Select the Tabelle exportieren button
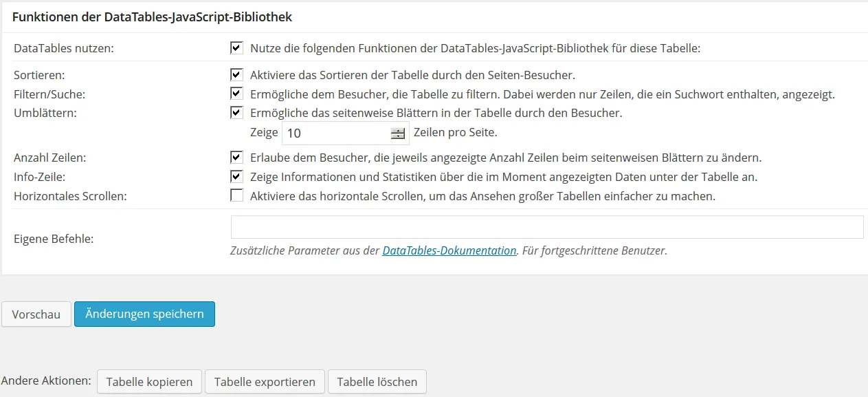The width and height of the screenshot is (868, 397). coord(265,382)
